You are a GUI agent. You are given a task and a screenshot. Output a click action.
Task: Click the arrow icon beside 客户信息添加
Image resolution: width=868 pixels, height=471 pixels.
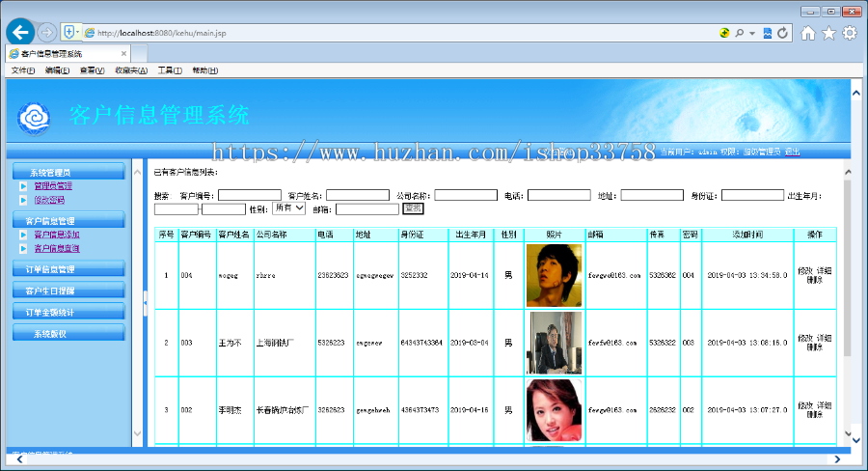click(23, 235)
